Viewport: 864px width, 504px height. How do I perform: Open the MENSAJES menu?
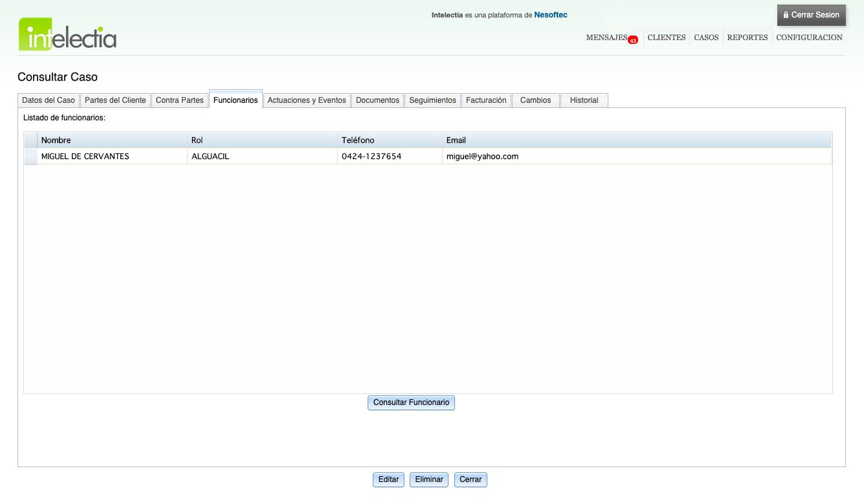tap(606, 38)
